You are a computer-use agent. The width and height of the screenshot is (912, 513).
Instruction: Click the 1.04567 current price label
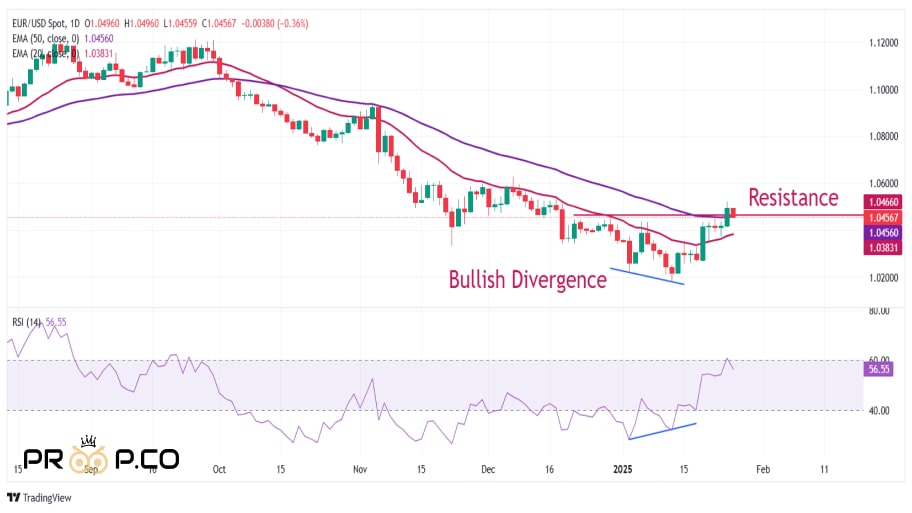point(883,218)
